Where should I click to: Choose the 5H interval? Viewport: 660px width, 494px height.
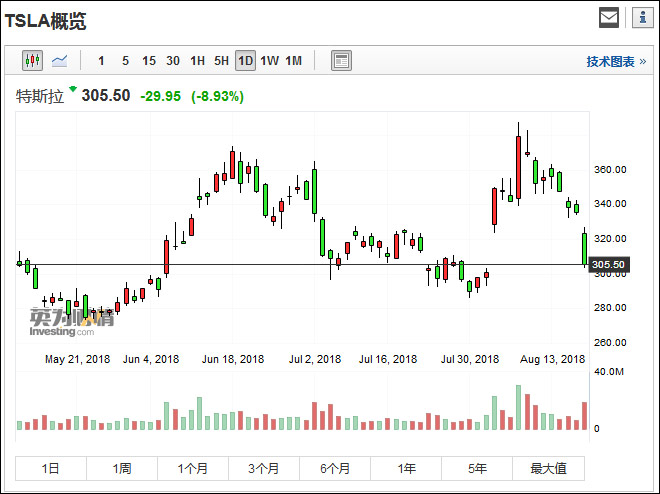(x=221, y=61)
